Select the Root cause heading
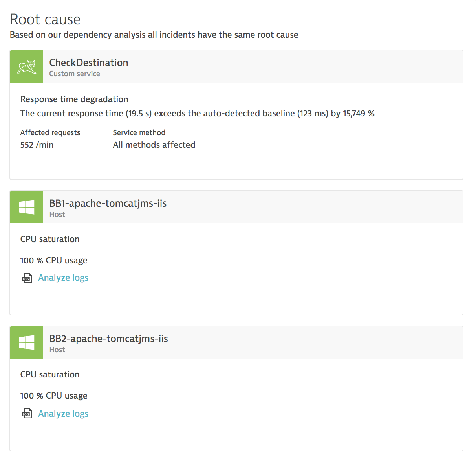 [45, 19]
